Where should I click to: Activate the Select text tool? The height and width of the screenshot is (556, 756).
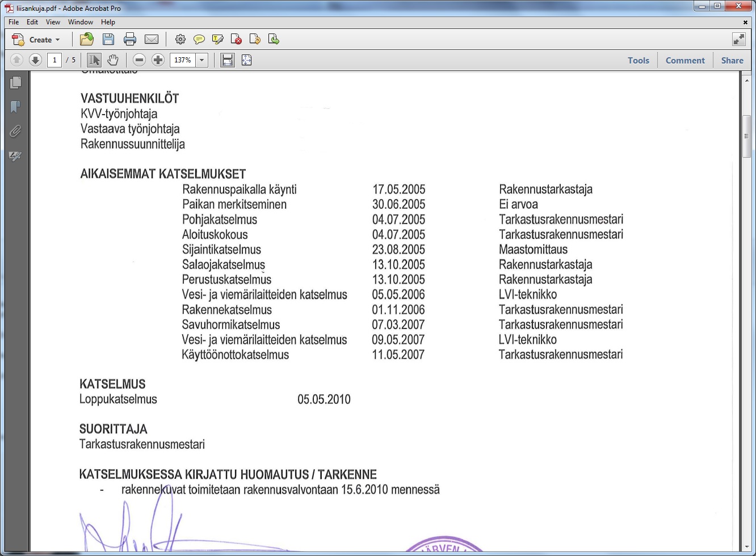coord(94,60)
